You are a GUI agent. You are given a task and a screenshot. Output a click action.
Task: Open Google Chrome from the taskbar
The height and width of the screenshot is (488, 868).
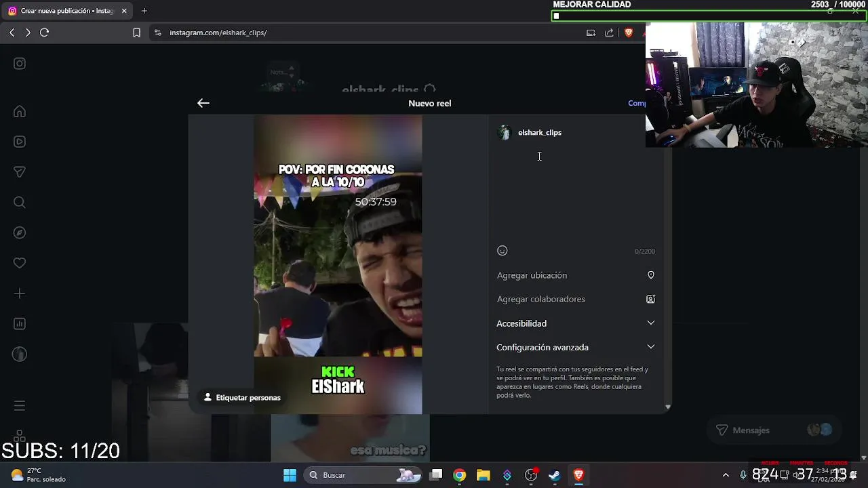(460, 475)
